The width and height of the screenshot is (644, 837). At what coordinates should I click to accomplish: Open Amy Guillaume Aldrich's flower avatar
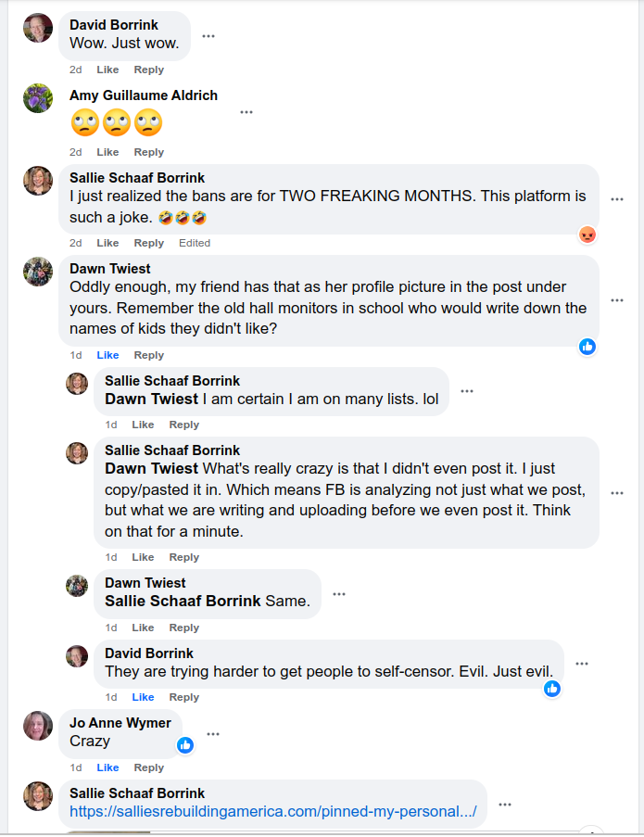pyautogui.click(x=38, y=98)
